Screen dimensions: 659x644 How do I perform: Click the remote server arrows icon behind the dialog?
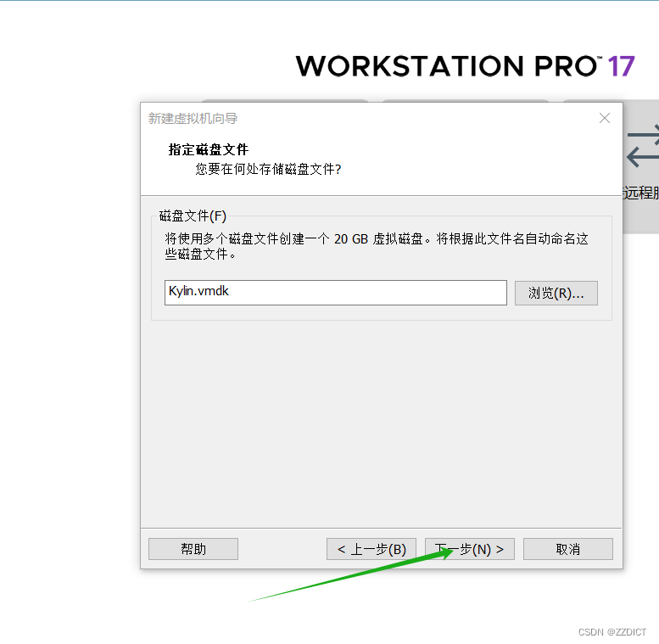point(643,146)
